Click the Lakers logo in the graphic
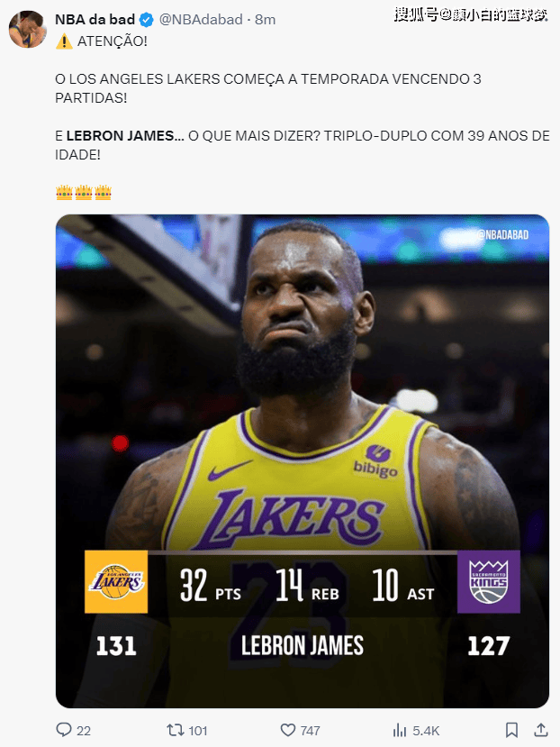The image size is (560, 747). [116, 582]
